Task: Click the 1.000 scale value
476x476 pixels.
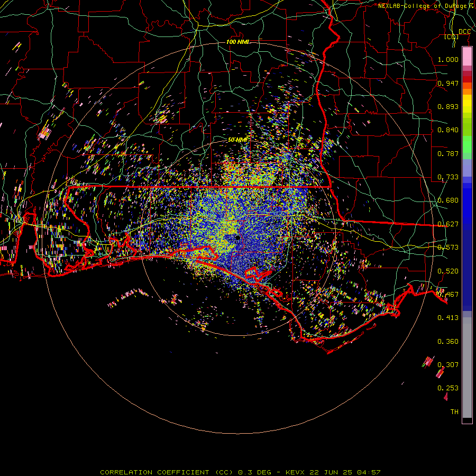Action: [448, 59]
